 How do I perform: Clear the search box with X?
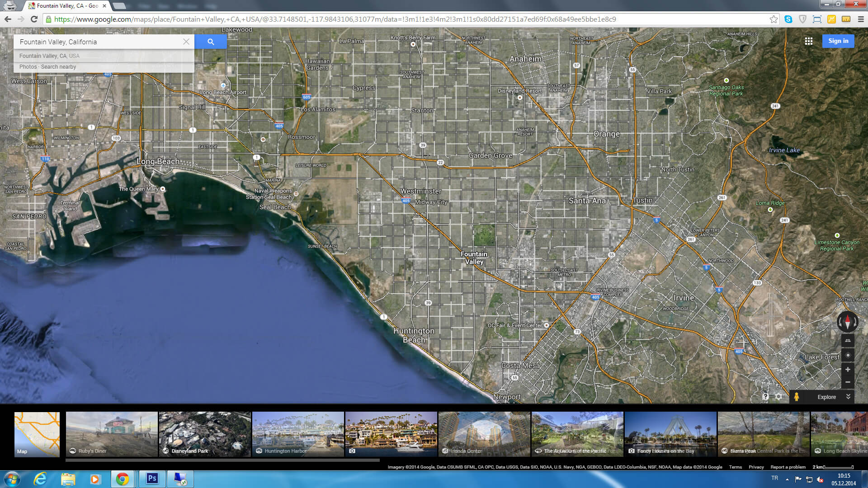(186, 42)
